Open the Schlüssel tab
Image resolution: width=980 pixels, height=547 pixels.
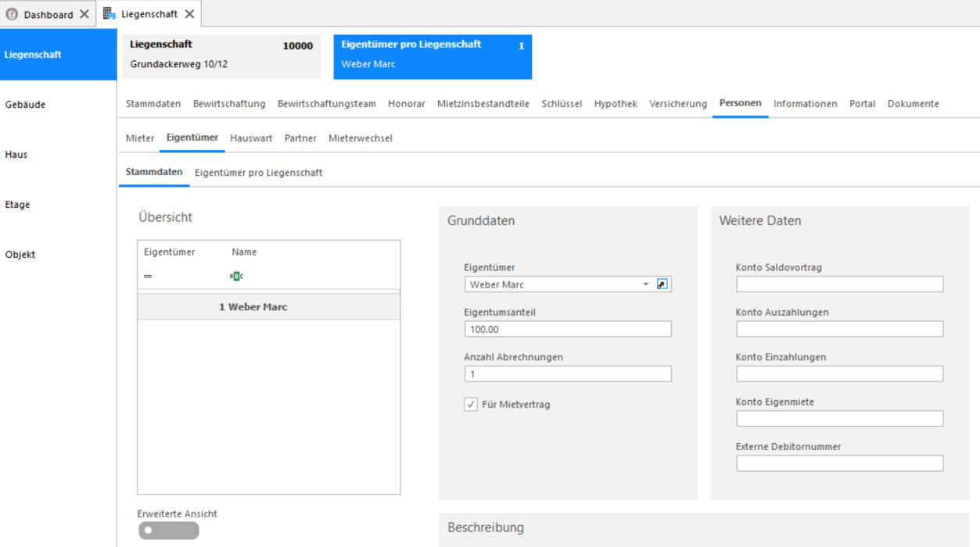pos(562,103)
